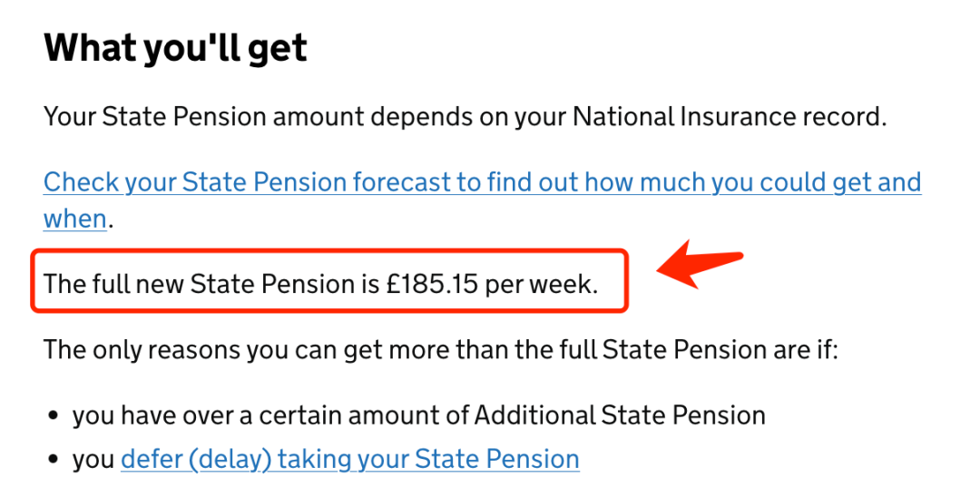The height and width of the screenshot is (497, 980).
Task: Click the 'What you'll get' heading
Action: (176, 48)
